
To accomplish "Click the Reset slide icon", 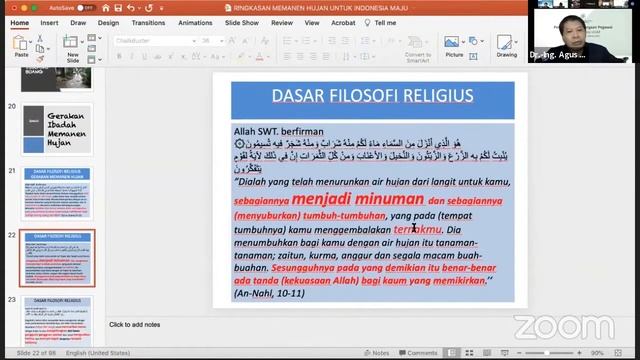I will pos(92,49).
